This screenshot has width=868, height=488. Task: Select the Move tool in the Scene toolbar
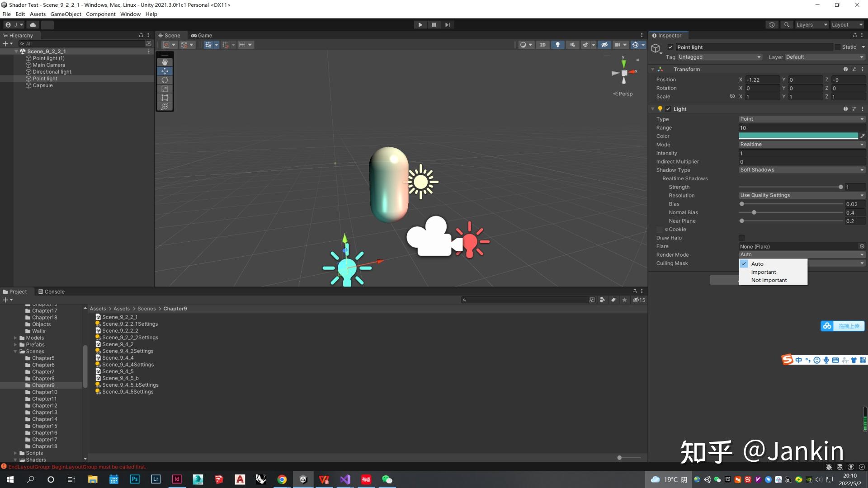click(x=165, y=71)
